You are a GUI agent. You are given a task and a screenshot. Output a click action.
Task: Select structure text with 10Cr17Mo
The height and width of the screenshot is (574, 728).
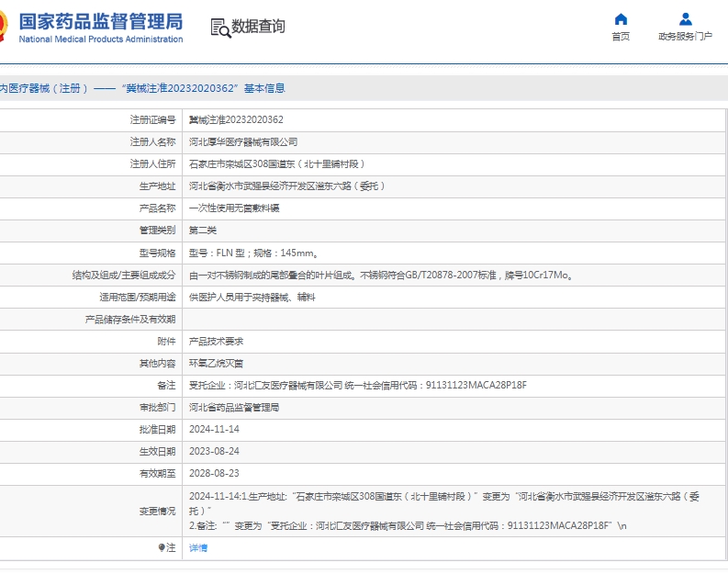pyautogui.click(x=381, y=275)
